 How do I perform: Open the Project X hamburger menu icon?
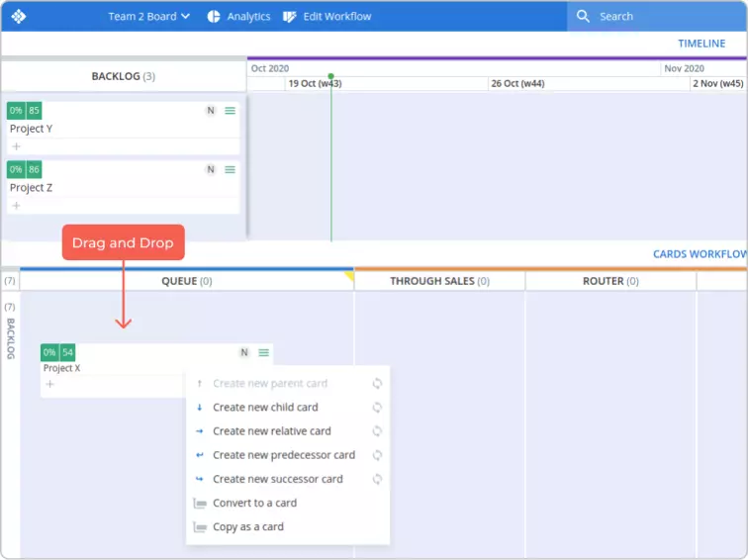(x=263, y=353)
